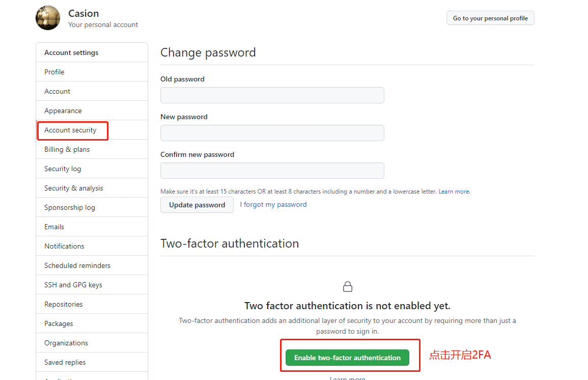Image resolution: width=588 pixels, height=380 pixels.
Task: Go to Notifications settings
Action: [x=64, y=246]
